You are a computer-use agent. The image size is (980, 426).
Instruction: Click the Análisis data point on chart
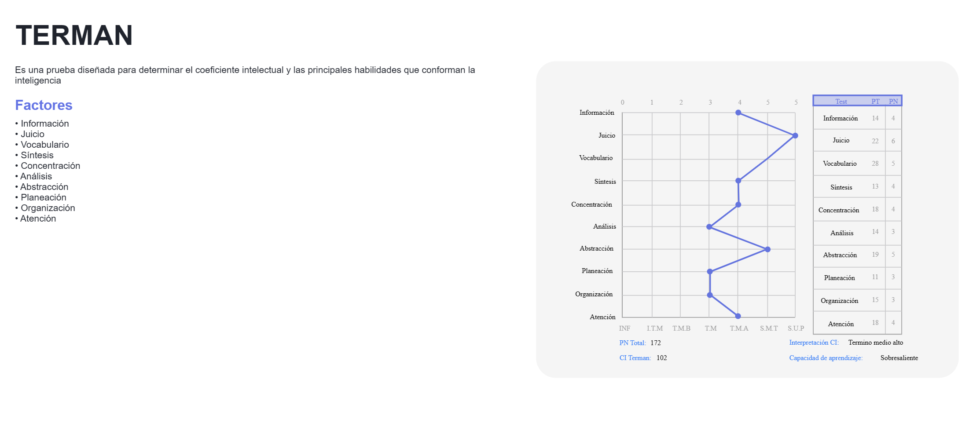click(x=709, y=227)
